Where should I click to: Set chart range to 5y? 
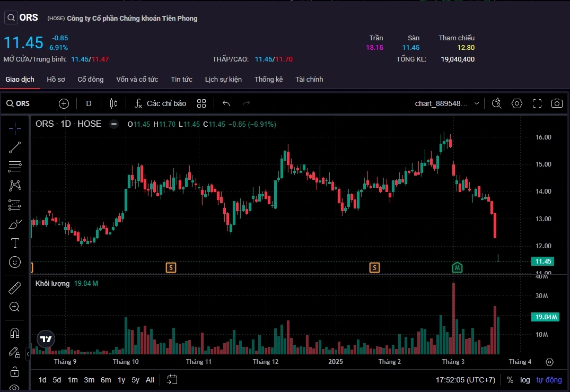135,380
